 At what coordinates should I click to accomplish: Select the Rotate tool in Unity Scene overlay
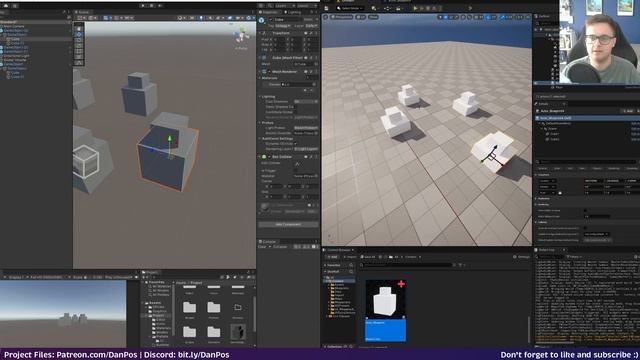pyautogui.click(x=79, y=40)
